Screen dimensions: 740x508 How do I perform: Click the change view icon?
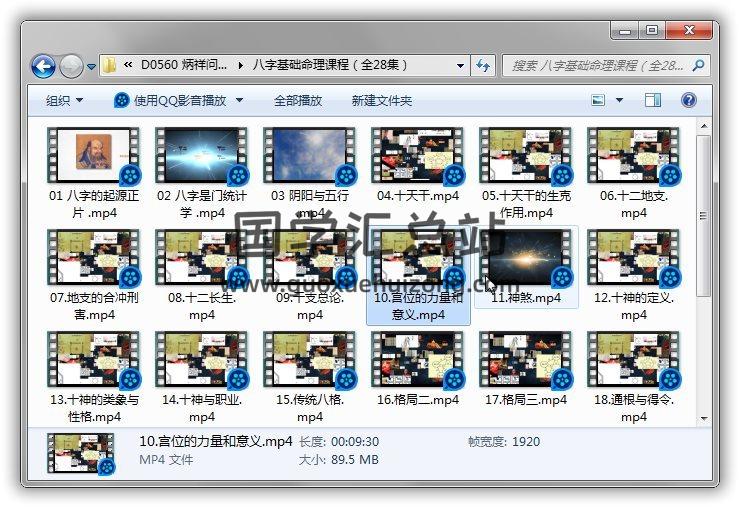click(x=599, y=100)
